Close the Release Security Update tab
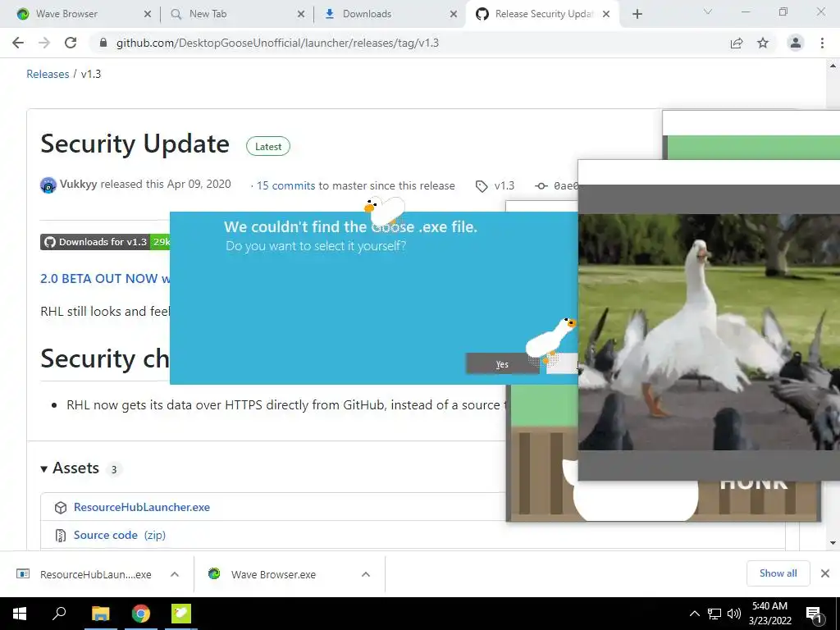The height and width of the screenshot is (630, 840). [606, 14]
